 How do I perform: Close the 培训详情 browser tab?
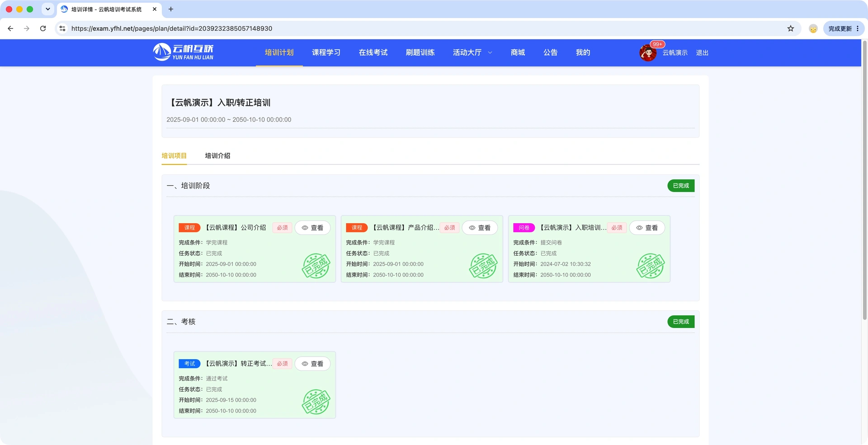(x=155, y=9)
